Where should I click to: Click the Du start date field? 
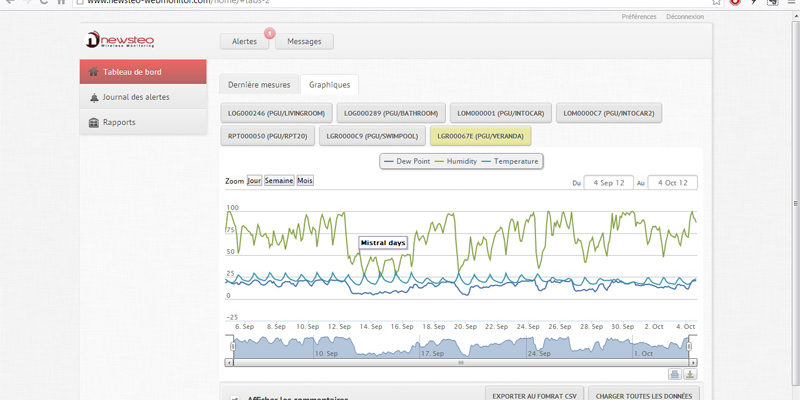tap(609, 183)
